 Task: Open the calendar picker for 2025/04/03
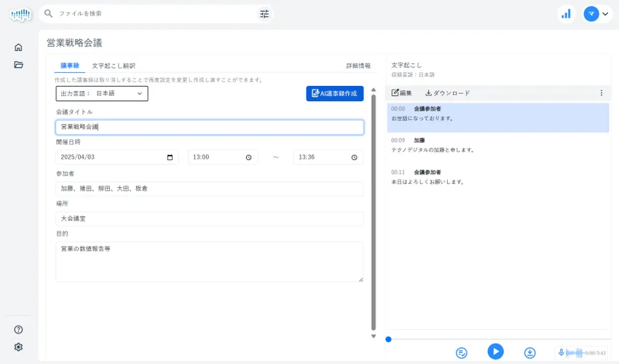click(170, 157)
